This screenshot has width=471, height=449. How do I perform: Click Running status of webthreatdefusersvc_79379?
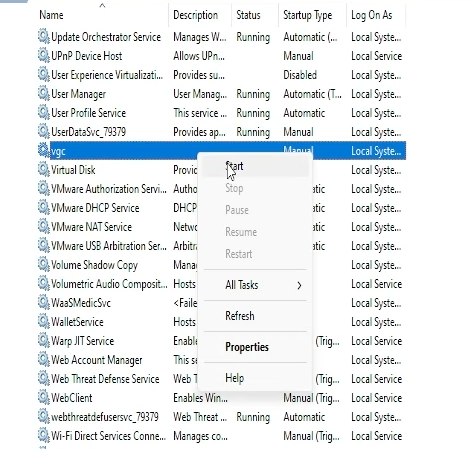[x=253, y=417]
